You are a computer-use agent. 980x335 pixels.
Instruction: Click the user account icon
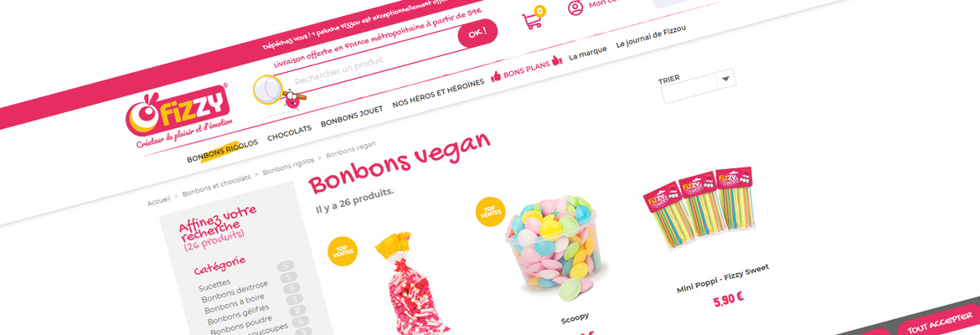coord(575,8)
